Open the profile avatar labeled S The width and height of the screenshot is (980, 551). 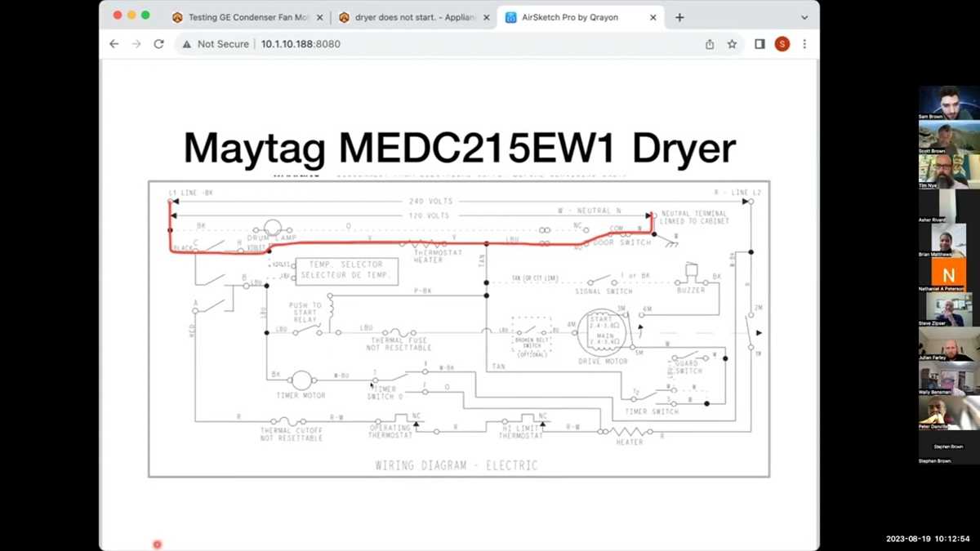point(782,44)
